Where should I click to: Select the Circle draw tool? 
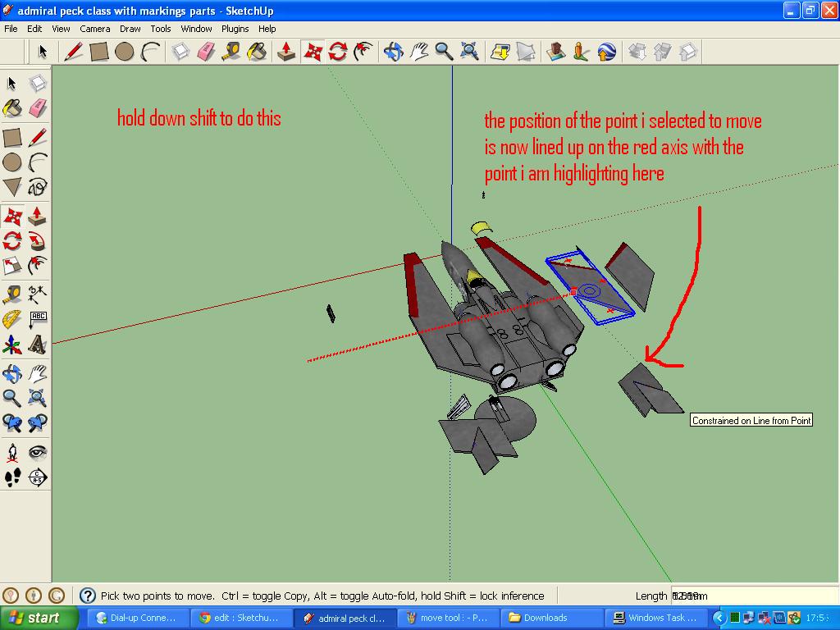12,161
